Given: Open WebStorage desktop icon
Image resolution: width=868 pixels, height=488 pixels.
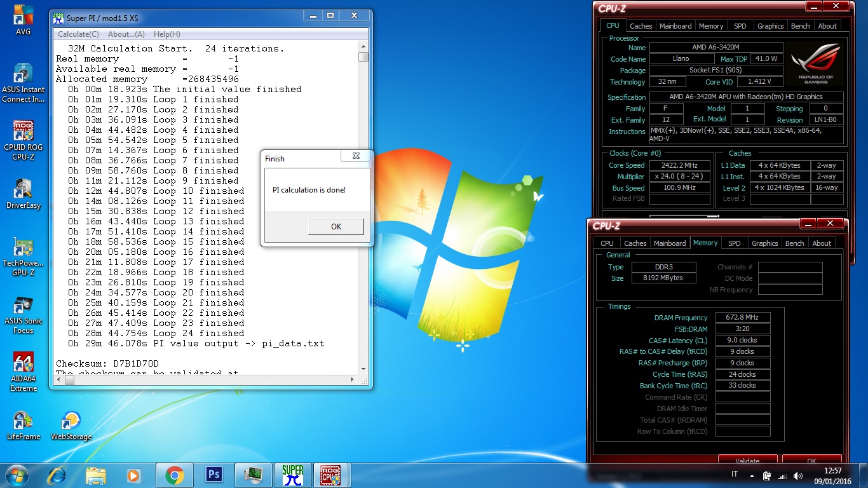Looking at the screenshot, I should [71, 426].
